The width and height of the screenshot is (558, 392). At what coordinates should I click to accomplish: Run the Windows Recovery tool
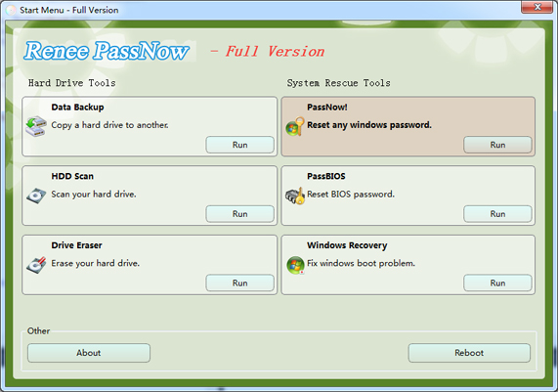point(497,283)
